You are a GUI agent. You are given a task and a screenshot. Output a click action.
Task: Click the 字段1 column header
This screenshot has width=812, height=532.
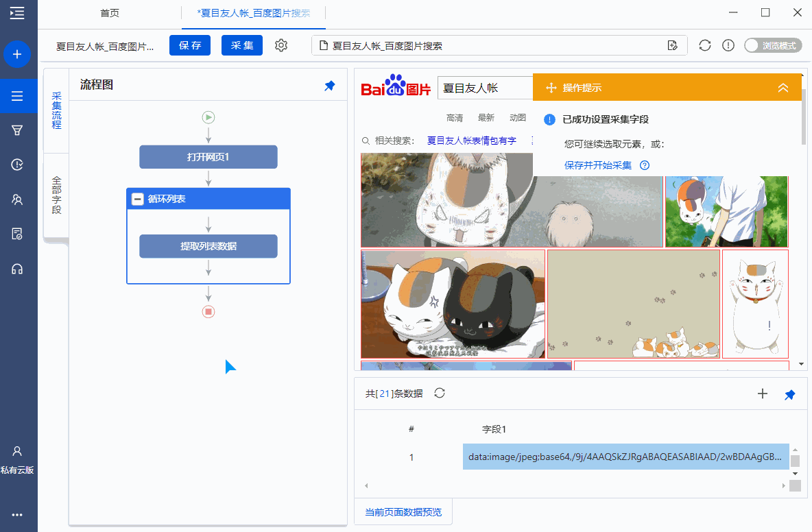[494, 429]
